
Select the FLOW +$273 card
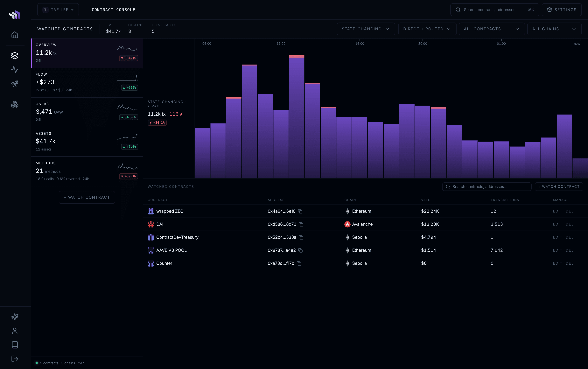(87, 83)
